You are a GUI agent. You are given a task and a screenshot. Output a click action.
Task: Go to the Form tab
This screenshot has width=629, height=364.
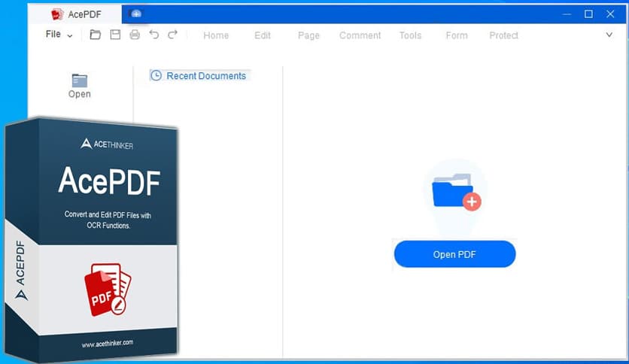click(457, 35)
